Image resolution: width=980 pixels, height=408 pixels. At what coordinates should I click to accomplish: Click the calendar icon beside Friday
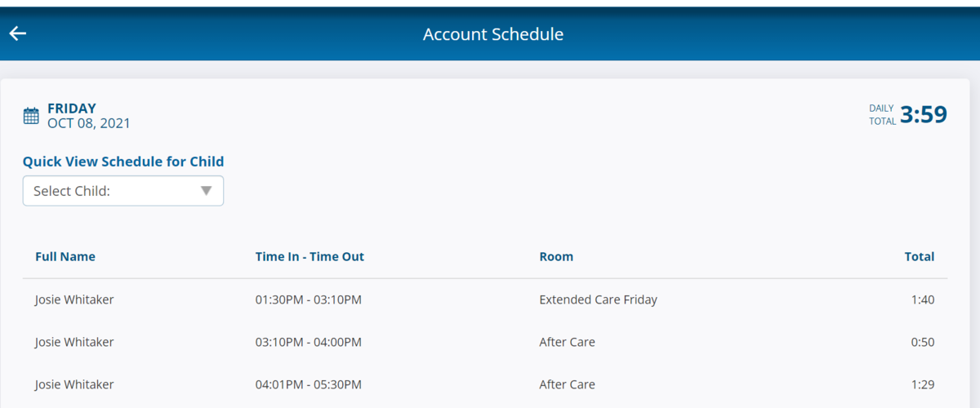[x=31, y=116]
